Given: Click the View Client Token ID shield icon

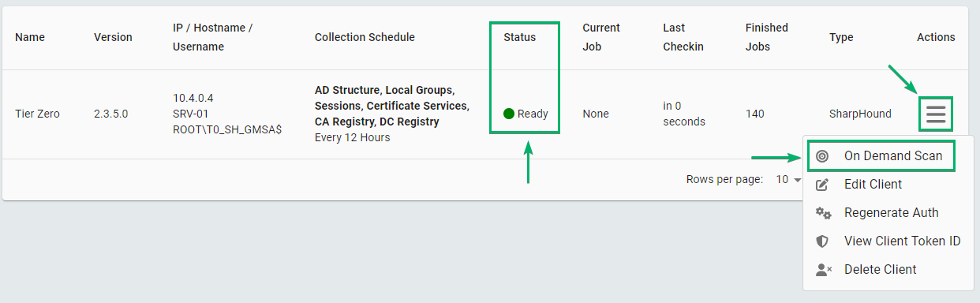Looking at the screenshot, I should [822, 241].
